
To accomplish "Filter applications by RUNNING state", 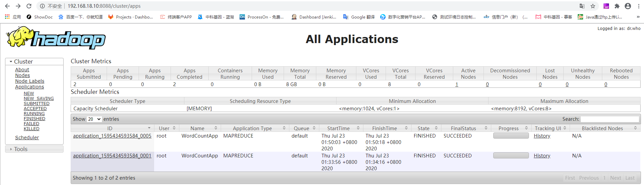I will (x=34, y=114).
